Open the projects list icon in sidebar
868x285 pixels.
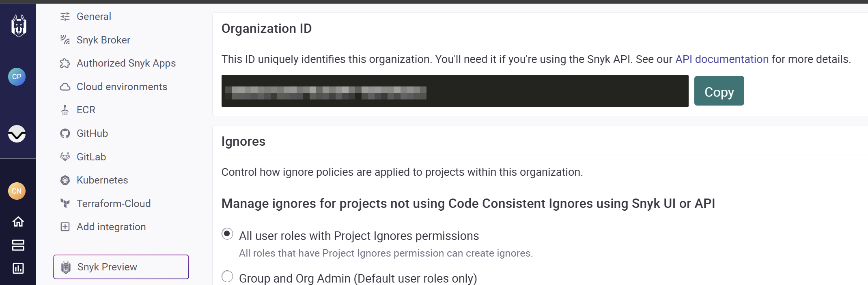tap(17, 245)
